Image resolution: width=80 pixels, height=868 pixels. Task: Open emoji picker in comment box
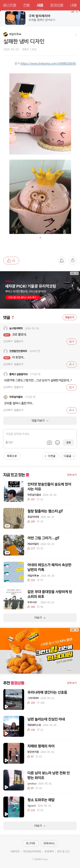tap(58, 442)
